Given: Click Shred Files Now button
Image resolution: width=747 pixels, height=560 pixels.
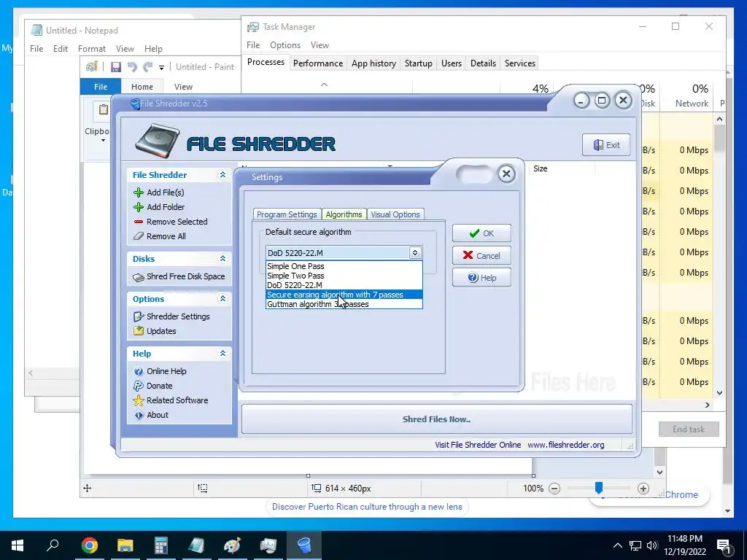Looking at the screenshot, I should pyautogui.click(x=437, y=419).
